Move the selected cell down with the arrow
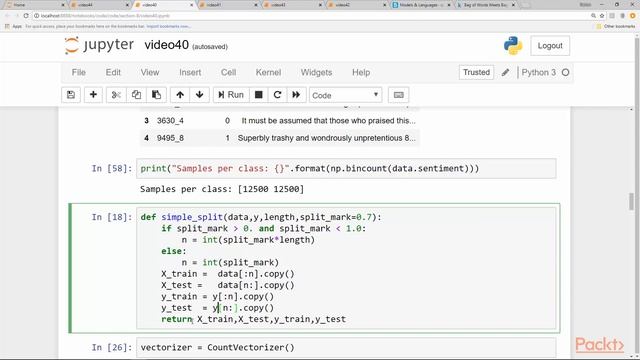 (x=200, y=95)
